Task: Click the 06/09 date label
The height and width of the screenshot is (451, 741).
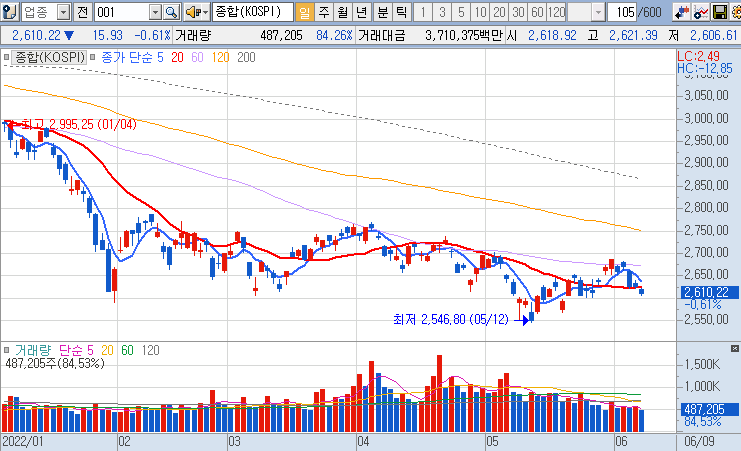Action: tap(699, 442)
